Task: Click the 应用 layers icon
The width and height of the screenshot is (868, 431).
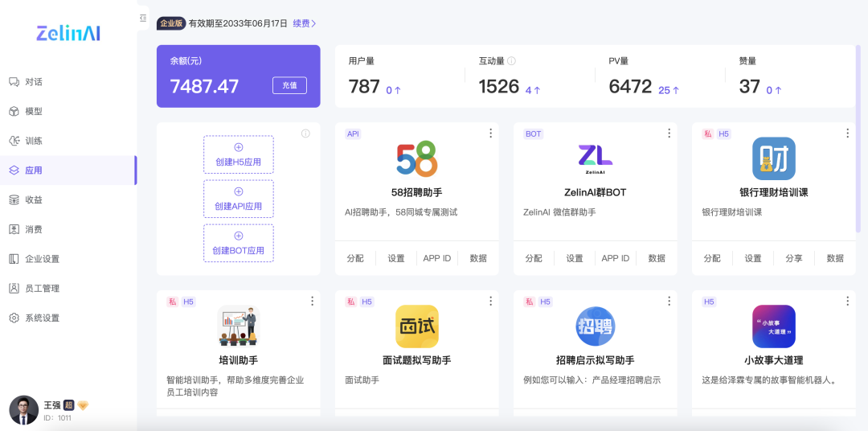Action: pos(14,170)
